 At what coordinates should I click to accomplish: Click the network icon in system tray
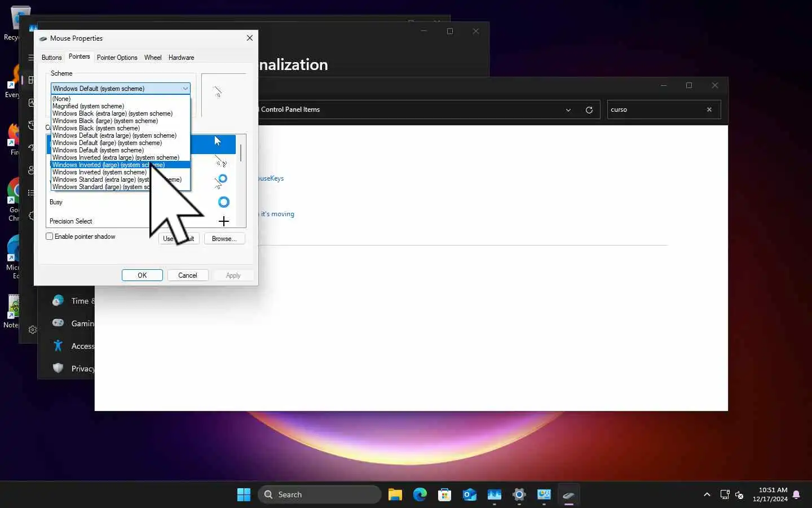coord(725,494)
